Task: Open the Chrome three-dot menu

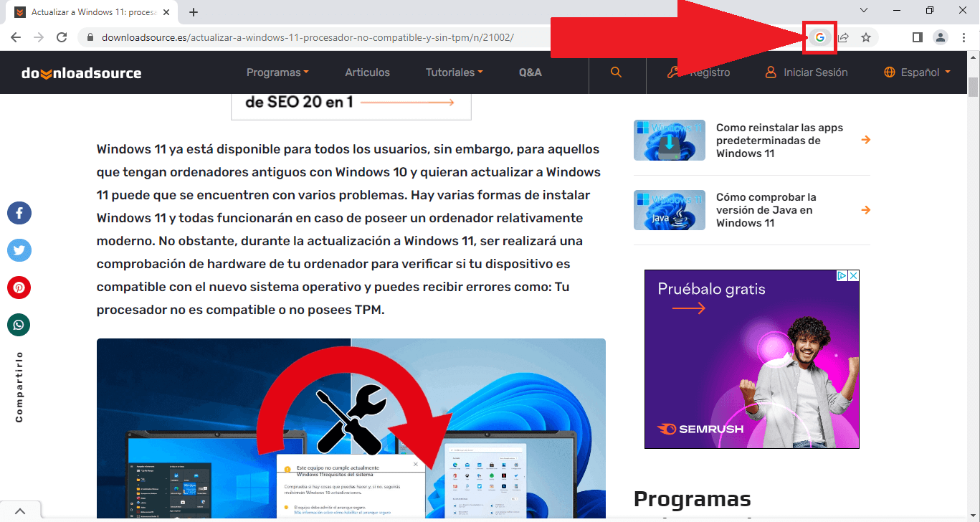Action: click(x=964, y=37)
